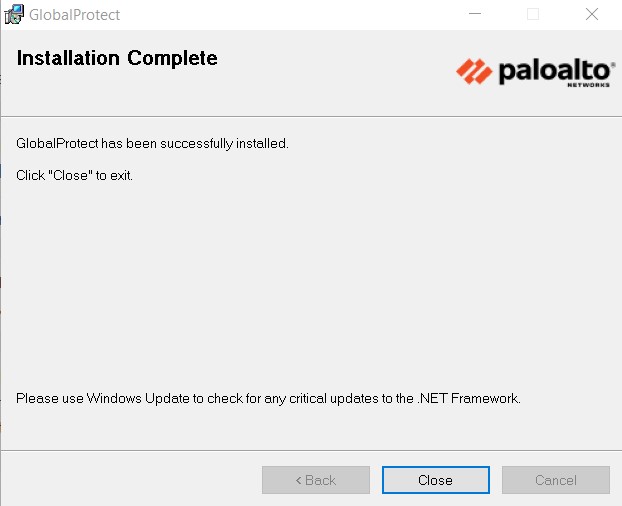Viewport: 622px width, 506px height.
Task: Click the GlobalProtect title bar text
Action: point(75,15)
